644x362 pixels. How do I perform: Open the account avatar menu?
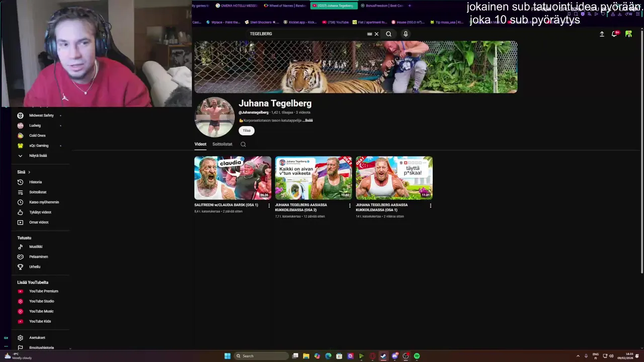coord(628,34)
